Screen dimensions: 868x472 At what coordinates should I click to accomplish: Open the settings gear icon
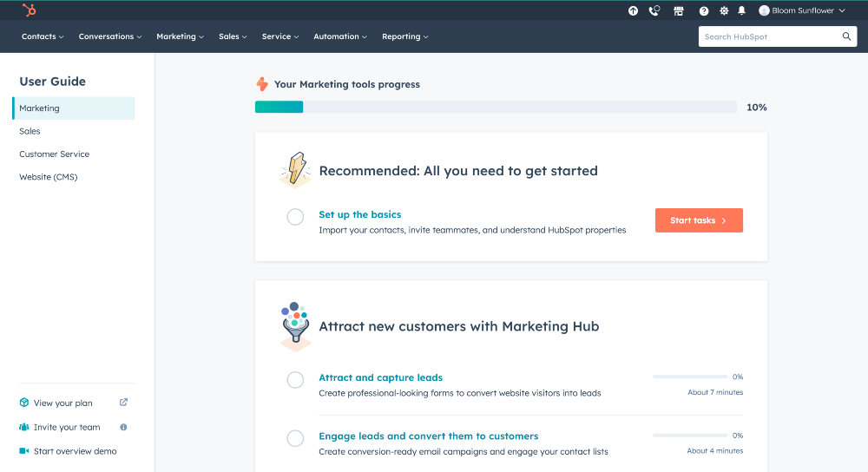(724, 10)
